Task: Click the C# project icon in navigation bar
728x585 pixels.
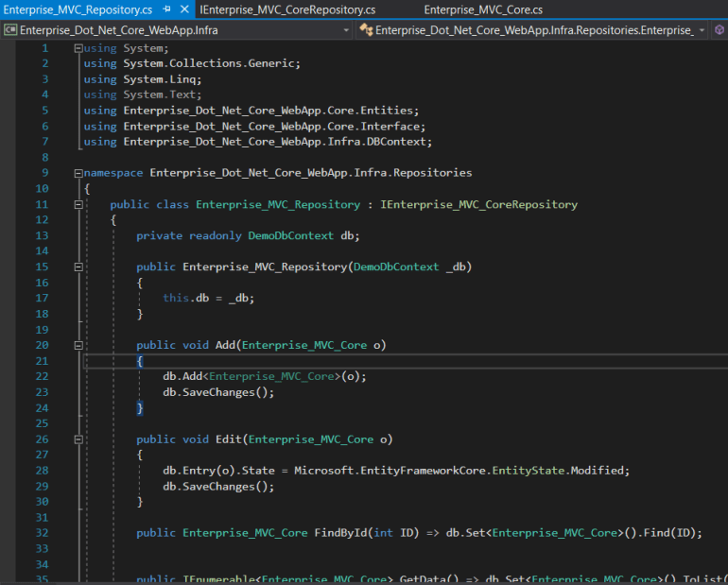Action: pos(10,30)
